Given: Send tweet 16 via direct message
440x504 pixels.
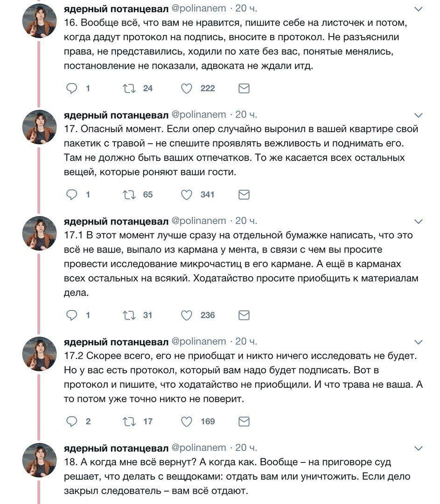Looking at the screenshot, I should (244, 88).
